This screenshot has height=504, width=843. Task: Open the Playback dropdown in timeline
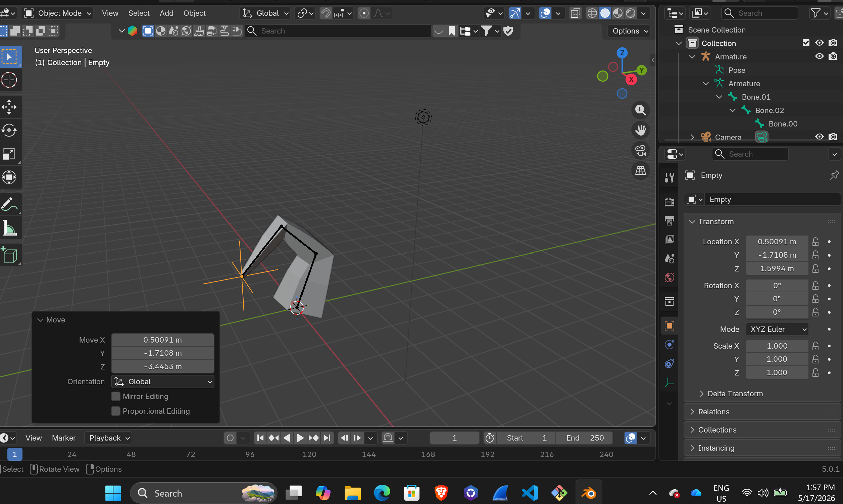109,438
